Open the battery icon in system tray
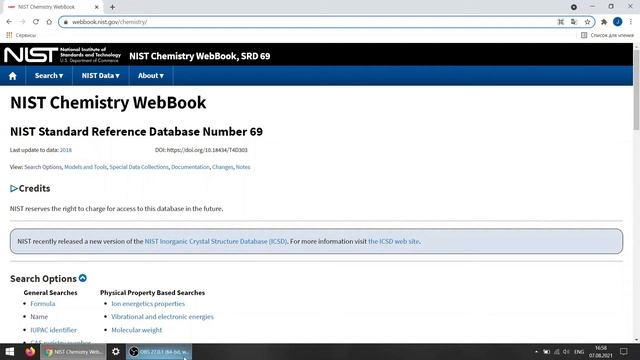The image size is (640, 360). click(x=547, y=352)
